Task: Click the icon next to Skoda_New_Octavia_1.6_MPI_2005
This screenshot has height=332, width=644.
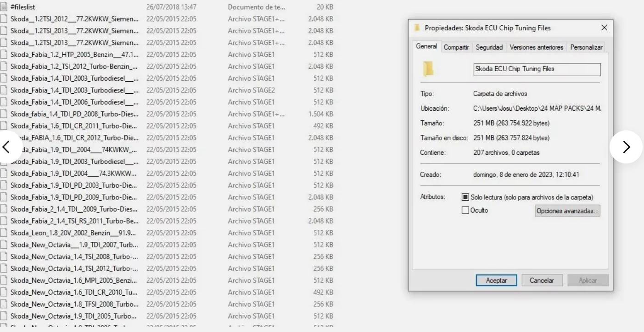Action: 4,280
